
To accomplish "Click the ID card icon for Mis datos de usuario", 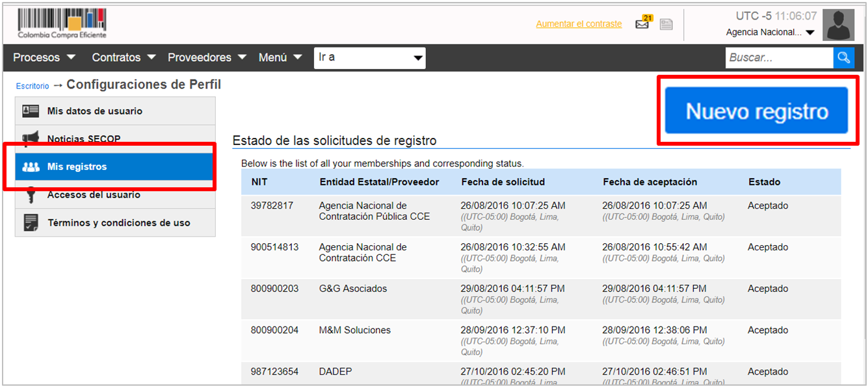I will (x=31, y=111).
